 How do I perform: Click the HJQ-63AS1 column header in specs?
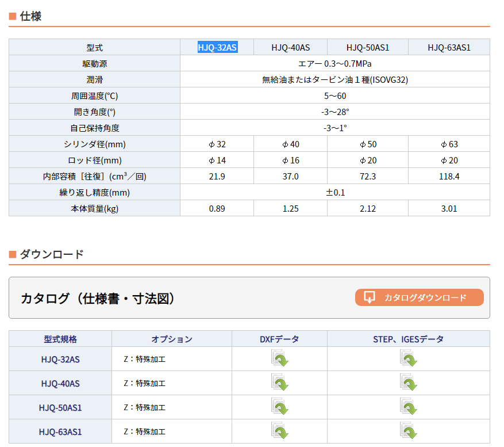[x=449, y=47]
